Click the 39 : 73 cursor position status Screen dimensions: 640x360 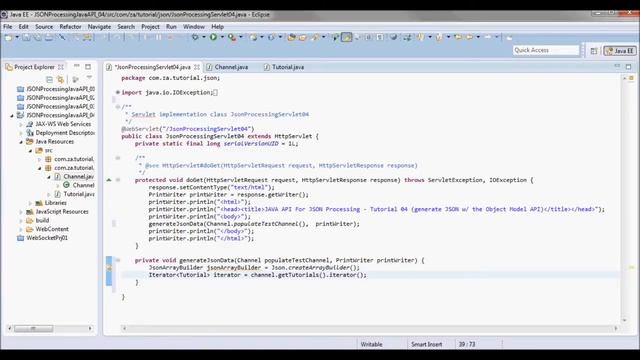click(x=467, y=344)
